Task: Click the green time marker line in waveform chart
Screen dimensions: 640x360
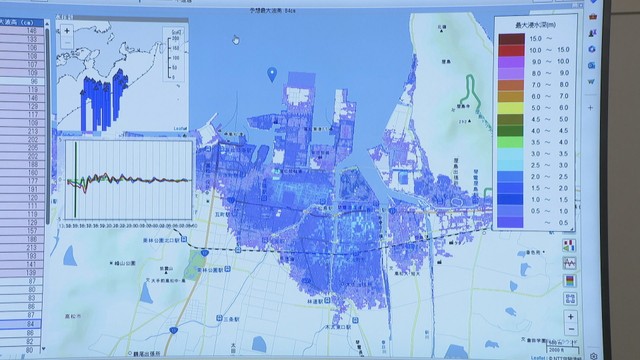Action: (x=76, y=180)
